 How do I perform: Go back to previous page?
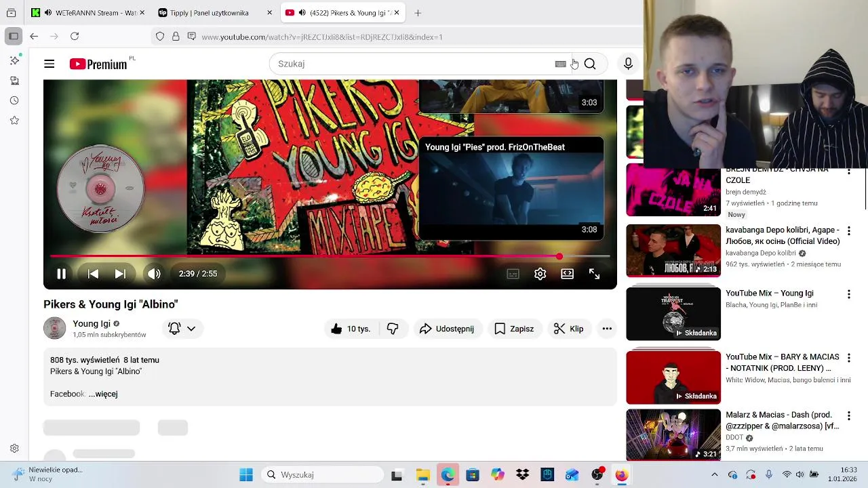34,36
